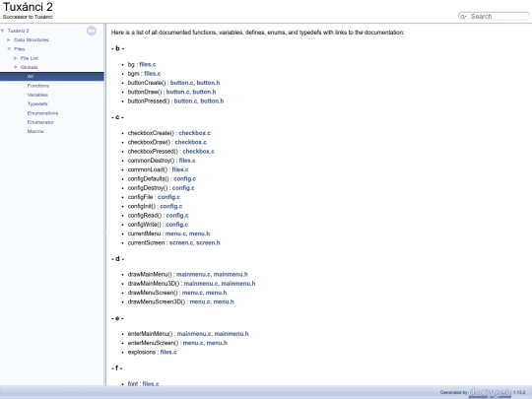Open Functions in the sidebar tree
Screen dimensions: 532x399
[x=38, y=86]
